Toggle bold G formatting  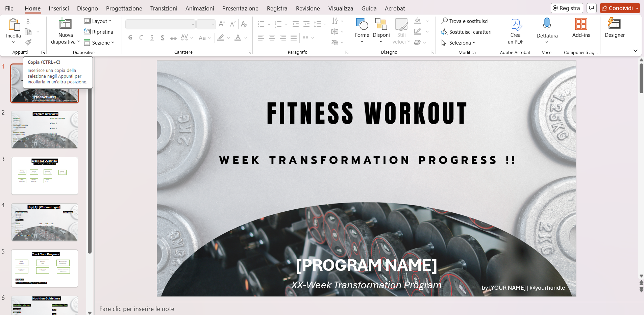pos(130,37)
